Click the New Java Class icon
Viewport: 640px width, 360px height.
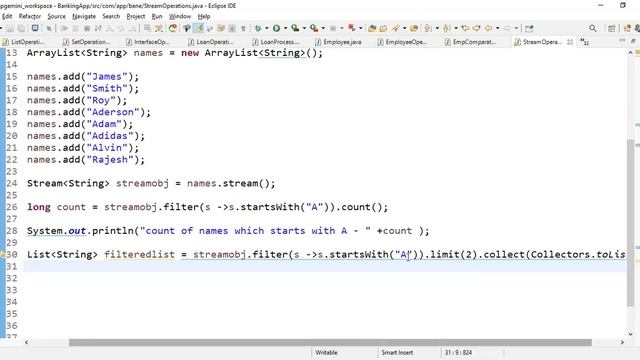(383, 28)
